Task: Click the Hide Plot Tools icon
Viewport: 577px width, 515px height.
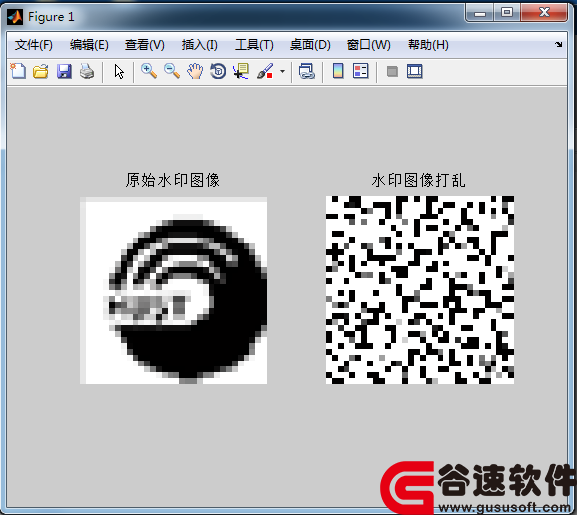Action: click(x=392, y=71)
